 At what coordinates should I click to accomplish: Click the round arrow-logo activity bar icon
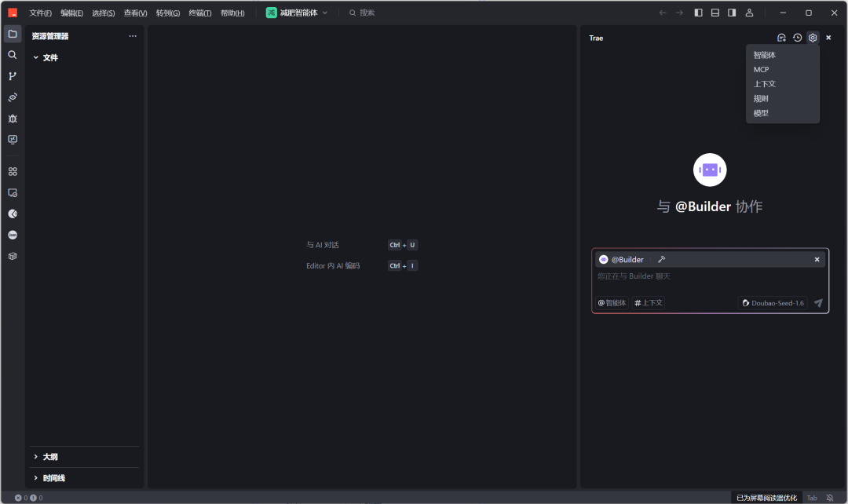(x=13, y=214)
